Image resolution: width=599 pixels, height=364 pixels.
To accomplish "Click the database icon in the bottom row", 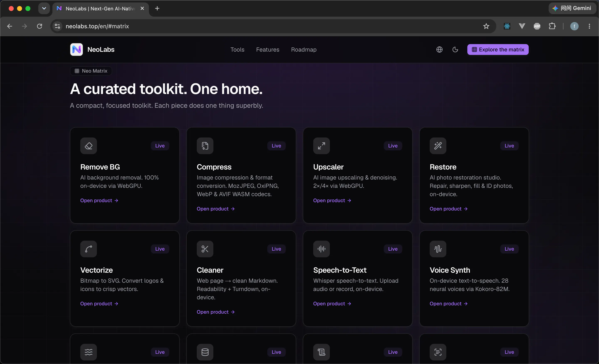I will (x=205, y=352).
